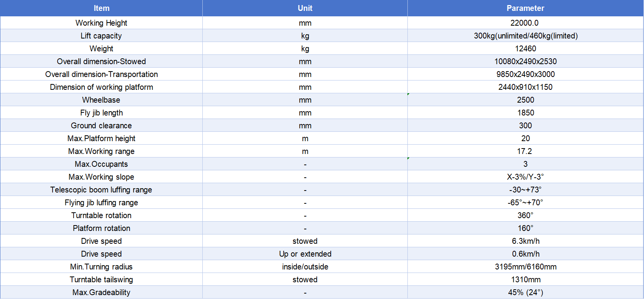
Task: Select the 12460 weight value
Action: [x=525, y=49]
